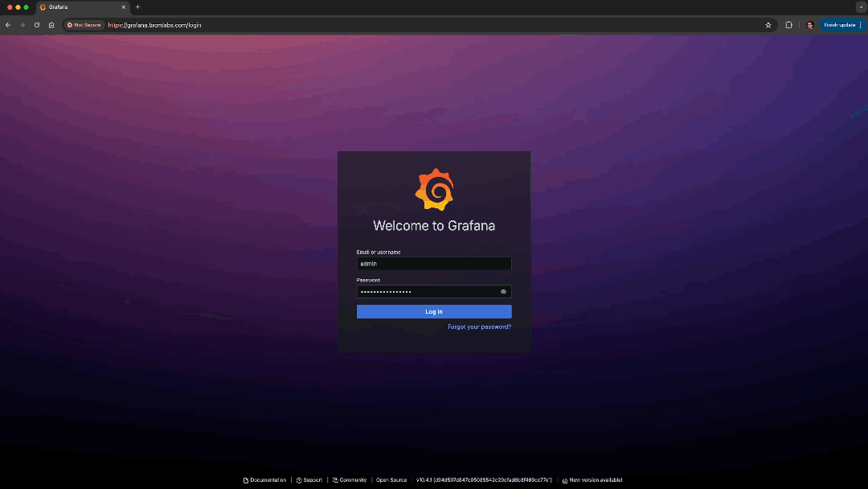Open the Open Source footer link
The width and height of the screenshot is (868, 489).
click(x=391, y=480)
